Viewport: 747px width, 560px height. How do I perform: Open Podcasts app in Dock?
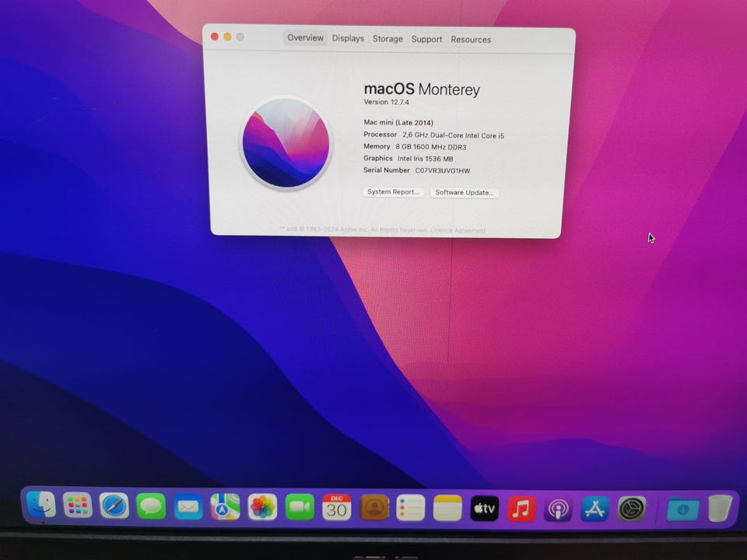[558, 509]
